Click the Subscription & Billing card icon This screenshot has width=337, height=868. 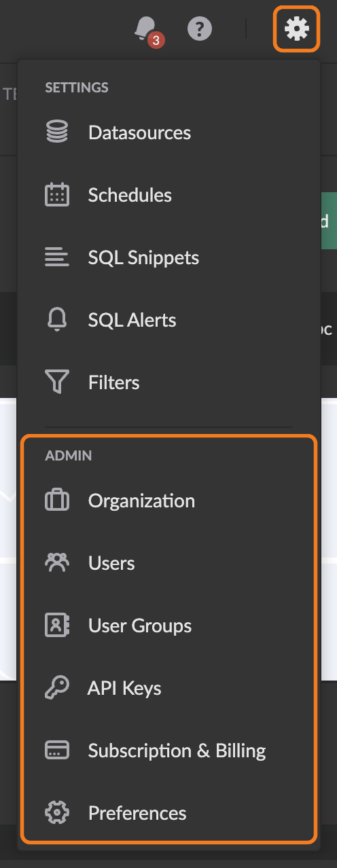point(57,751)
